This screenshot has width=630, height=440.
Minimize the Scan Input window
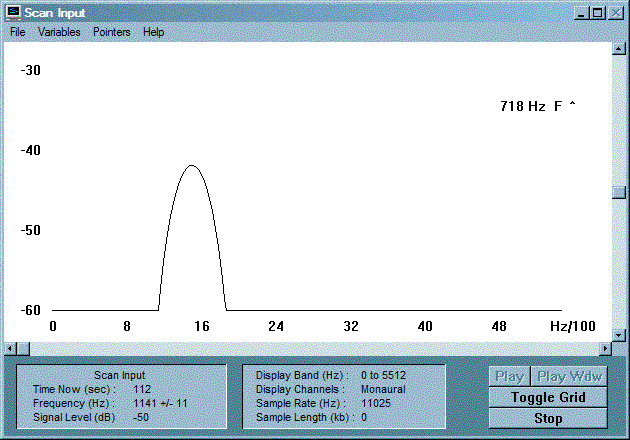[581, 13]
